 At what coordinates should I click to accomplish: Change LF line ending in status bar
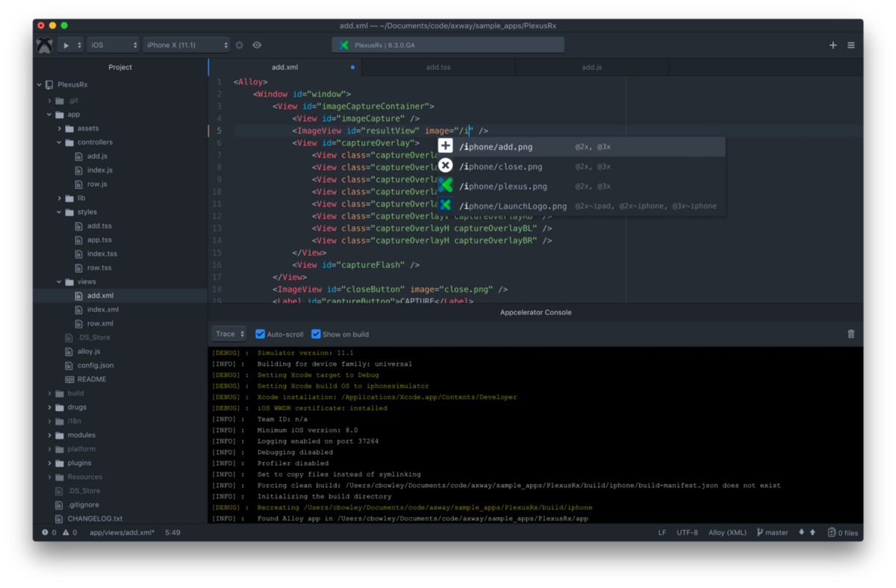click(x=662, y=533)
